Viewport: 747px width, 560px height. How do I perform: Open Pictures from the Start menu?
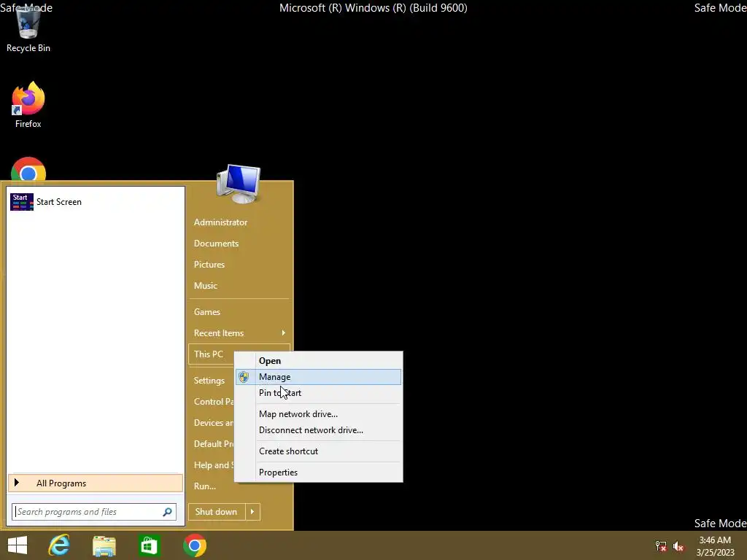pyautogui.click(x=209, y=264)
